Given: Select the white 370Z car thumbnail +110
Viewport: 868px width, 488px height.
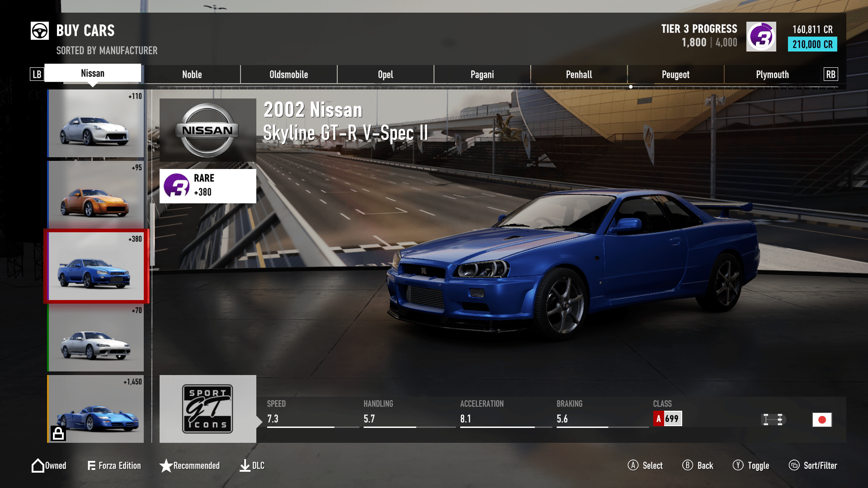Looking at the screenshot, I should [95, 123].
